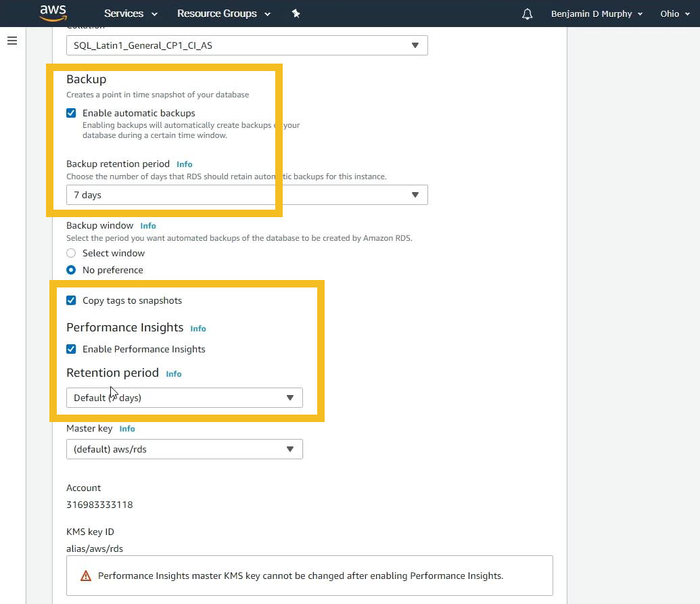Click the KMS key ID label
The height and width of the screenshot is (604, 700).
click(x=90, y=532)
